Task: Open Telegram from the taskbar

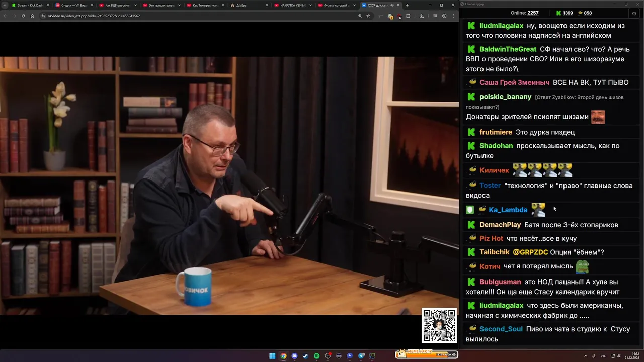Action: click(x=361, y=356)
